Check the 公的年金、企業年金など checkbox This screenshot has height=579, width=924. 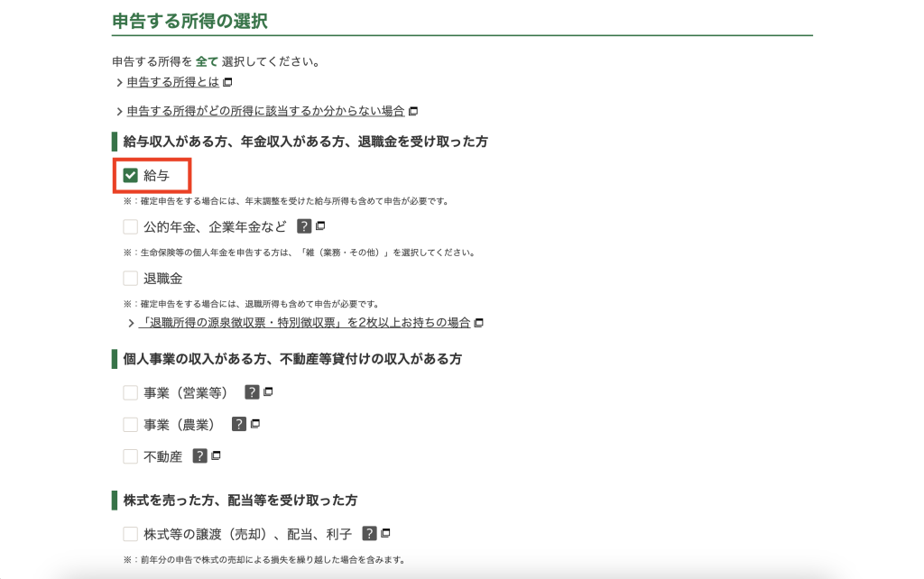131,227
